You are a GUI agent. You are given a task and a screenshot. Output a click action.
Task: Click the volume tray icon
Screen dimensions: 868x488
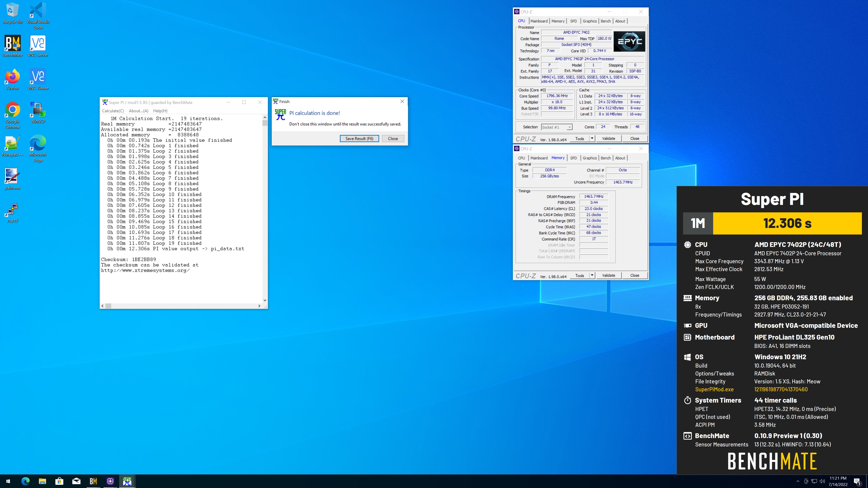(x=822, y=481)
